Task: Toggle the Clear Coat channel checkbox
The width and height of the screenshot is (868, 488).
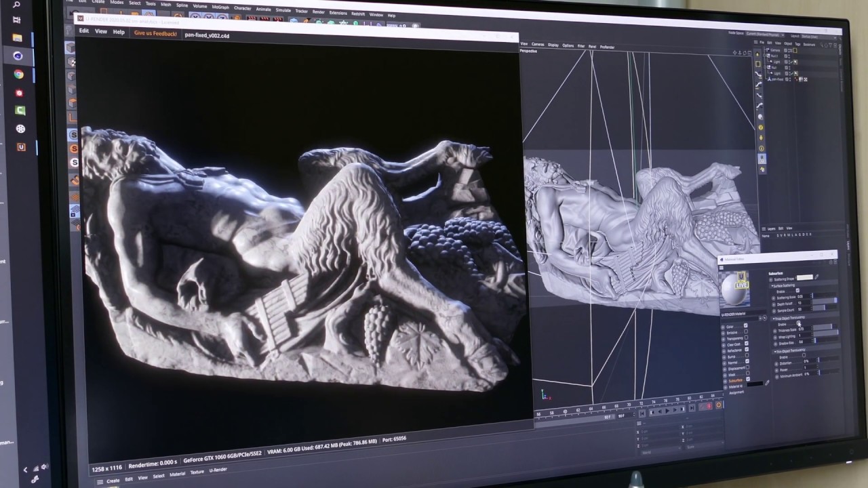Action: [x=747, y=343]
